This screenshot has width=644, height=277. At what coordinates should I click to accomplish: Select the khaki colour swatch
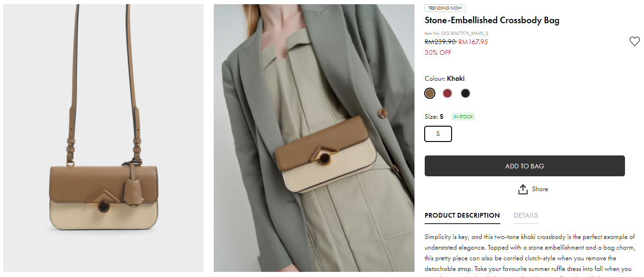(430, 93)
